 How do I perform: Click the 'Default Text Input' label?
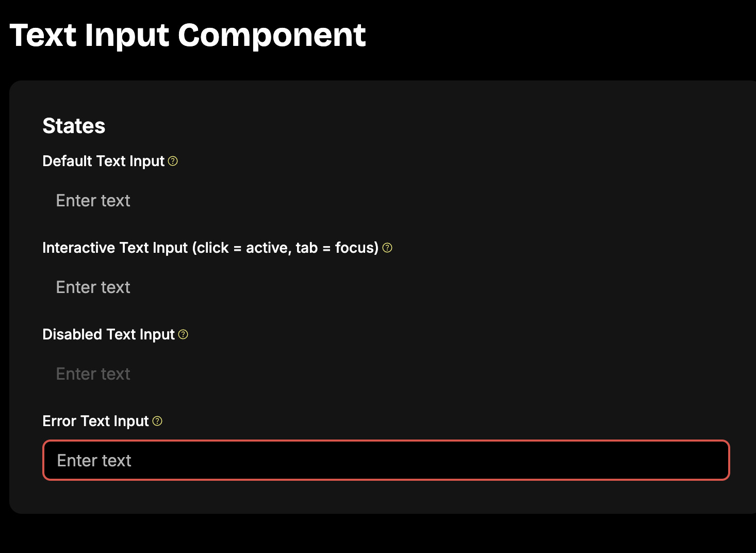point(104,161)
